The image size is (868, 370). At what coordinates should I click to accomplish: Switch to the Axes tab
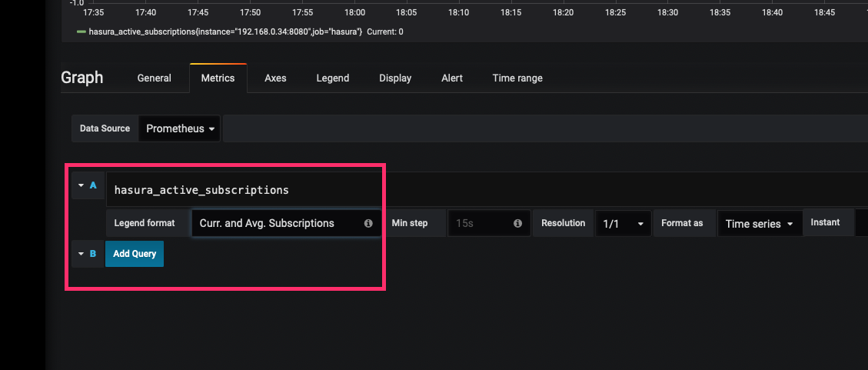[x=275, y=78]
